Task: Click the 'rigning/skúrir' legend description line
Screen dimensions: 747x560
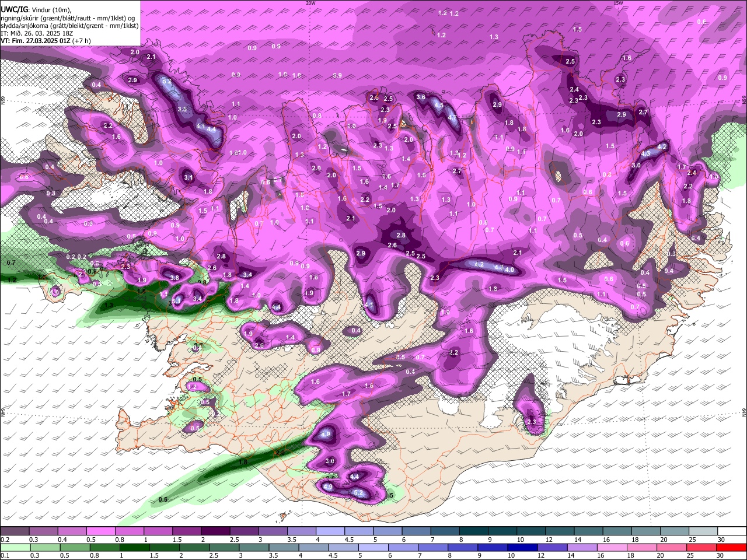Action: [69, 18]
